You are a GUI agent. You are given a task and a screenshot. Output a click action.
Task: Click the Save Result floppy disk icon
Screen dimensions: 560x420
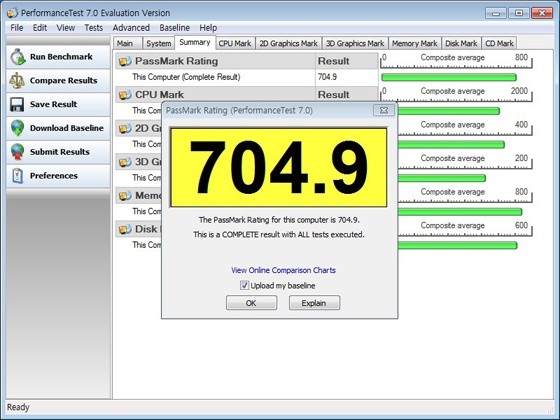pos(17,105)
